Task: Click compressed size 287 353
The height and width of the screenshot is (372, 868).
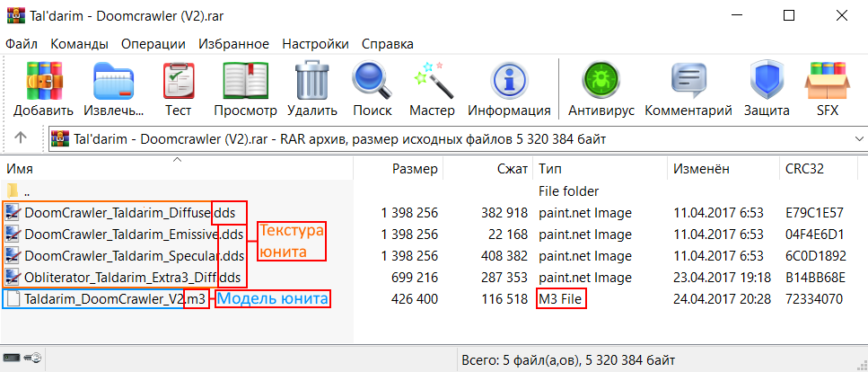Action: (x=504, y=278)
